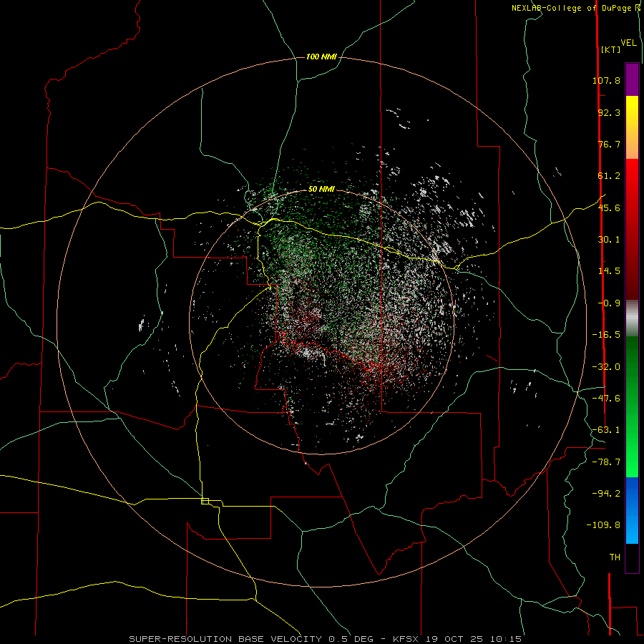
Task: Click the -94.2 legend value
Action: pyautogui.click(x=606, y=493)
